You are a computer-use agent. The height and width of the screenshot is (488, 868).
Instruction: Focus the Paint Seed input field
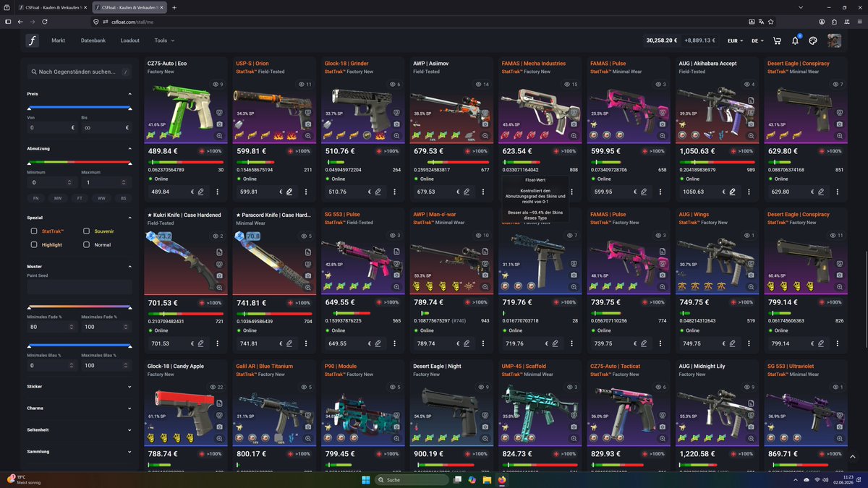pyautogui.click(x=80, y=286)
